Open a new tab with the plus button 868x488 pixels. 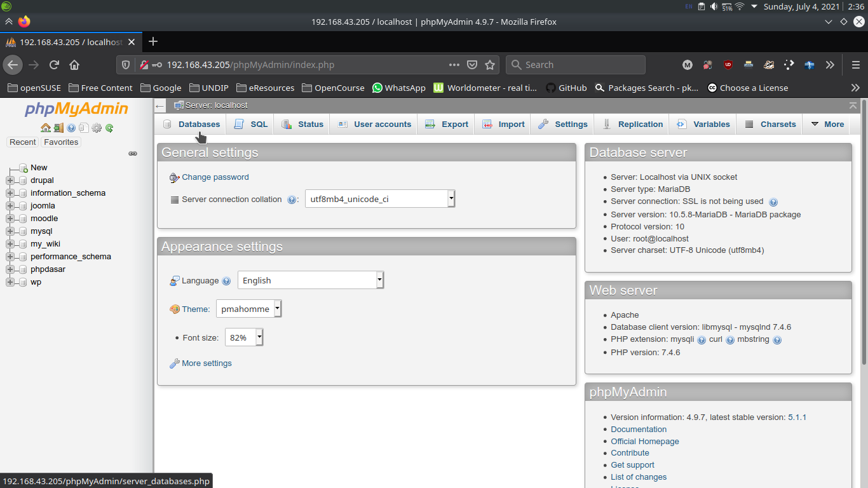pos(153,42)
